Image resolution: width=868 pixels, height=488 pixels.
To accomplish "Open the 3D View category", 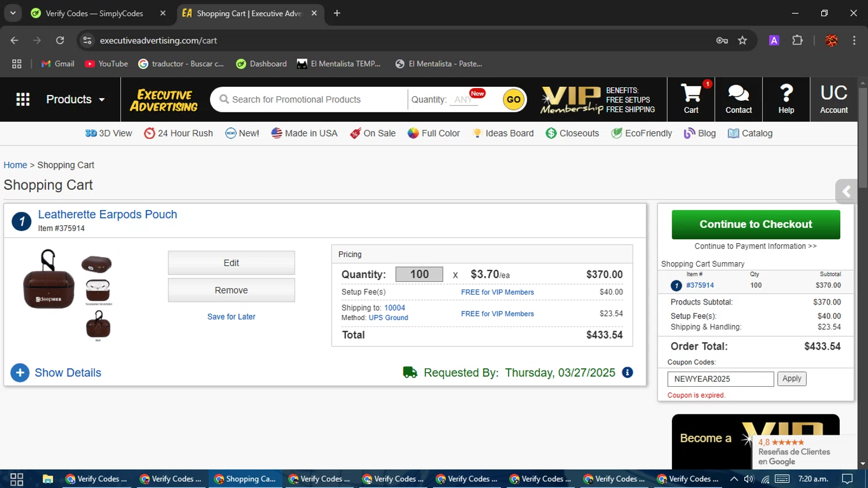I will (x=109, y=133).
